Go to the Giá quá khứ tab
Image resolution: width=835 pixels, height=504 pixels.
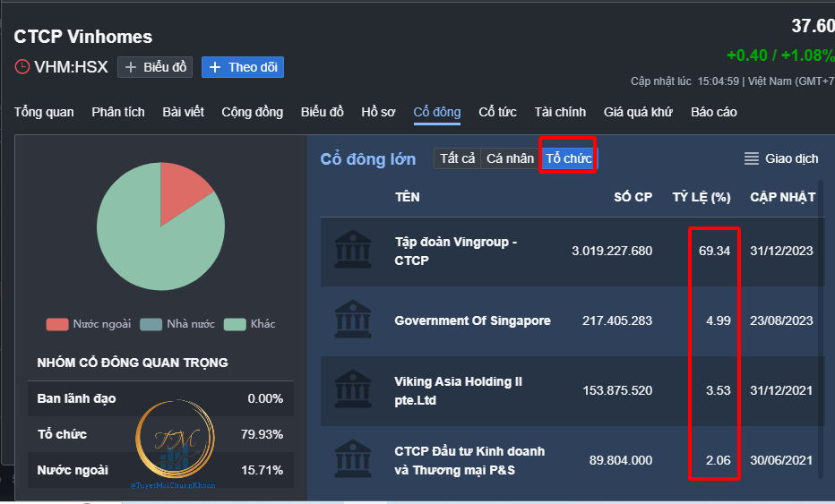tap(638, 112)
